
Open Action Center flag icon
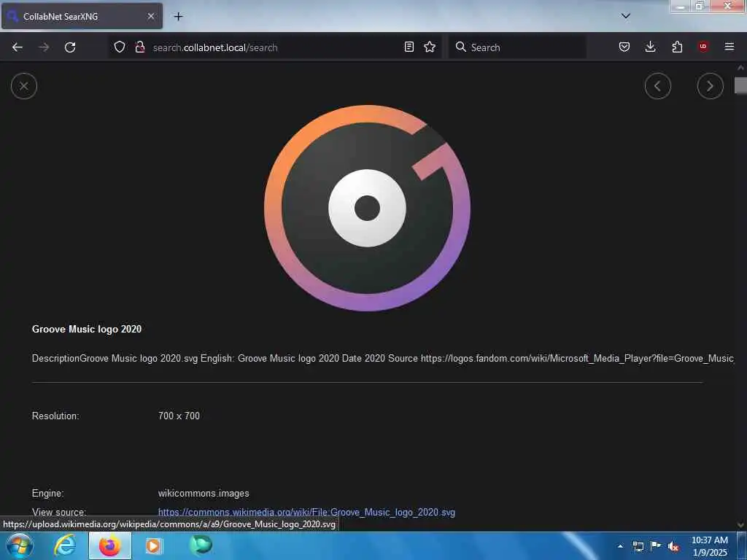656,545
